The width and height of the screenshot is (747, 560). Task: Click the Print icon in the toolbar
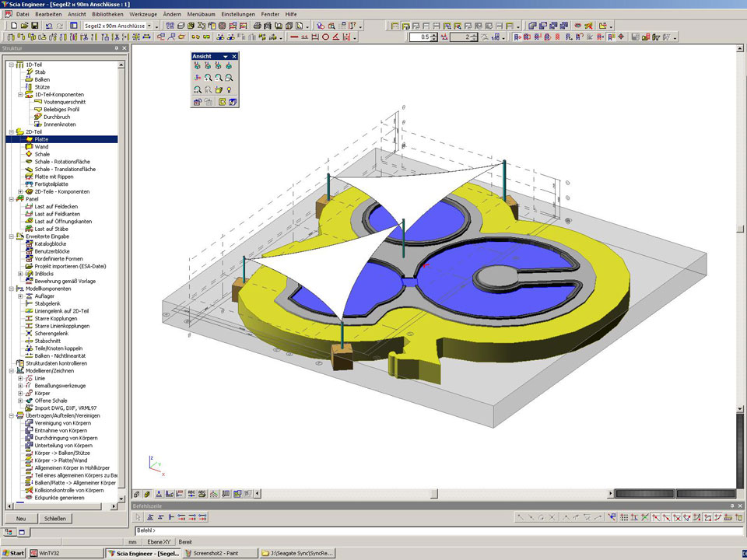(x=257, y=26)
